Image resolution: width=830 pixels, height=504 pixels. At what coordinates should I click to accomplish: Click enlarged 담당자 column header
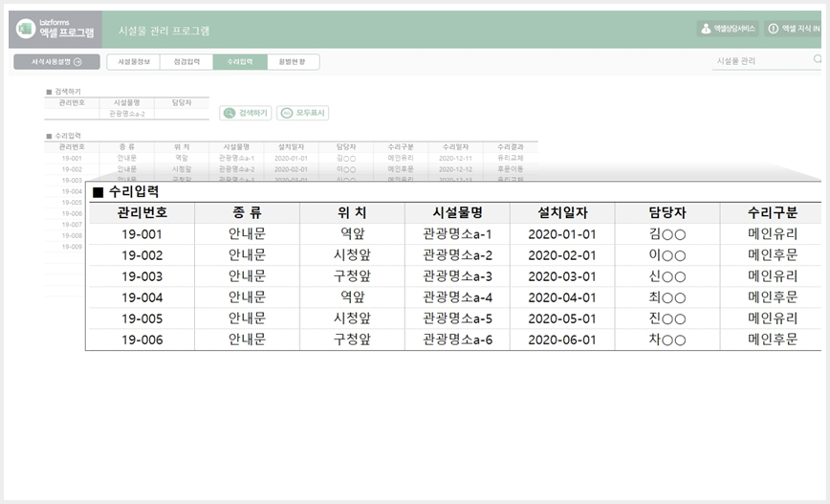coord(667,213)
